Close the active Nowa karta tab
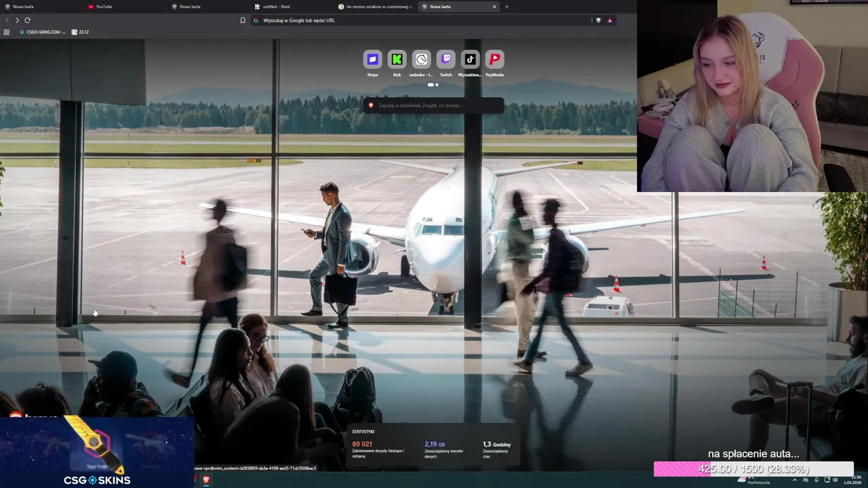This screenshot has width=868, height=488. (494, 7)
